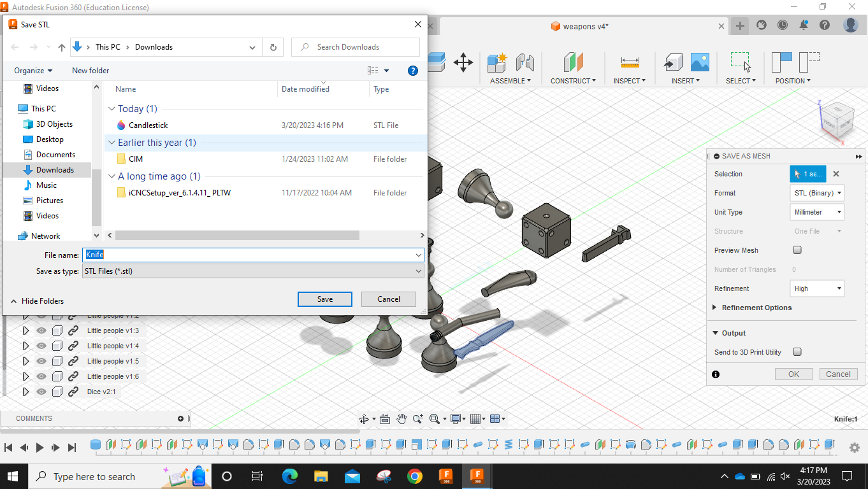Hide Little people v1:3 with its eye toggle
The image size is (868, 489).
point(41,330)
